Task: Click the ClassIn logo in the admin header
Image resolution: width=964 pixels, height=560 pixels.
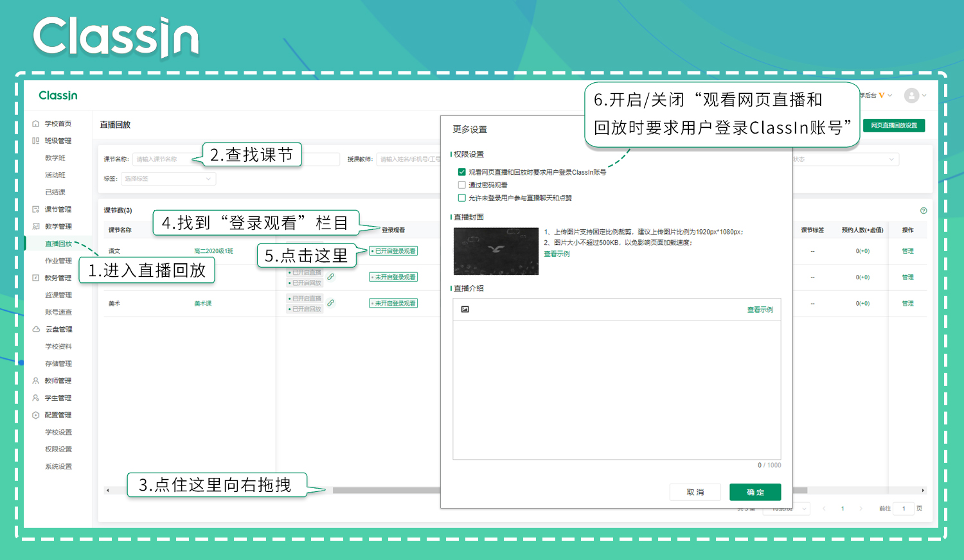Action: point(58,96)
